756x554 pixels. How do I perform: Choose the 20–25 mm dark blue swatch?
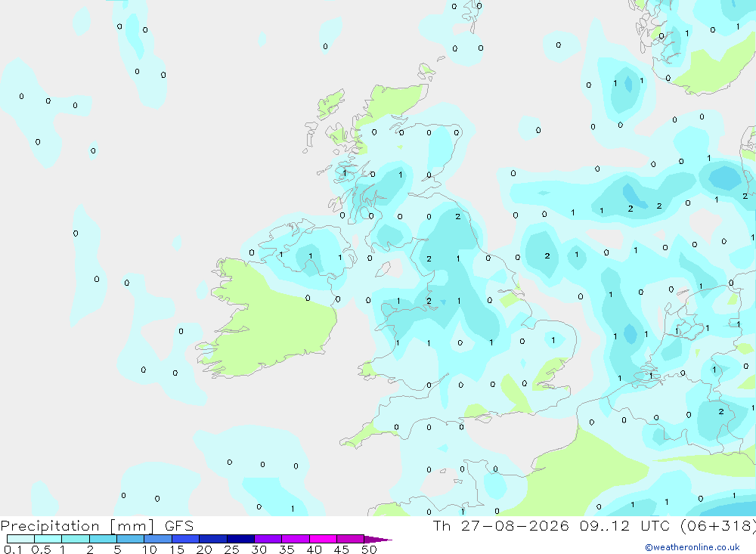[213, 539]
